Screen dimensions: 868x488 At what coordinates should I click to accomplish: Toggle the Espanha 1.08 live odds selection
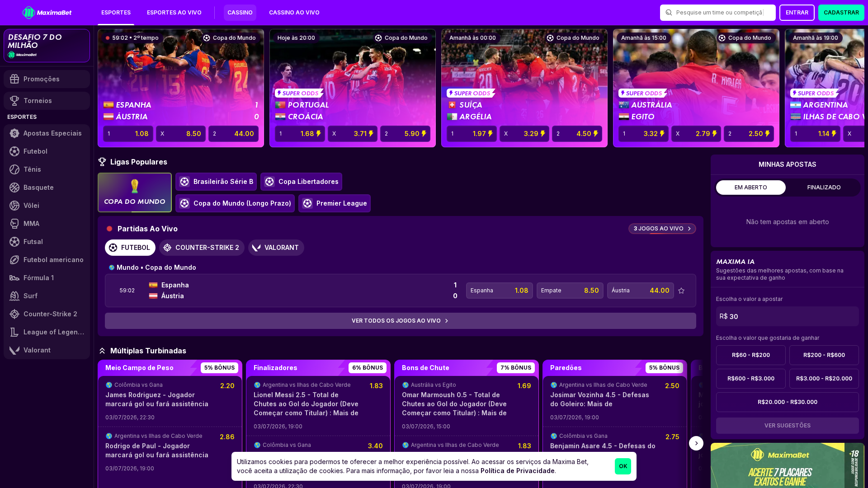click(500, 291)
